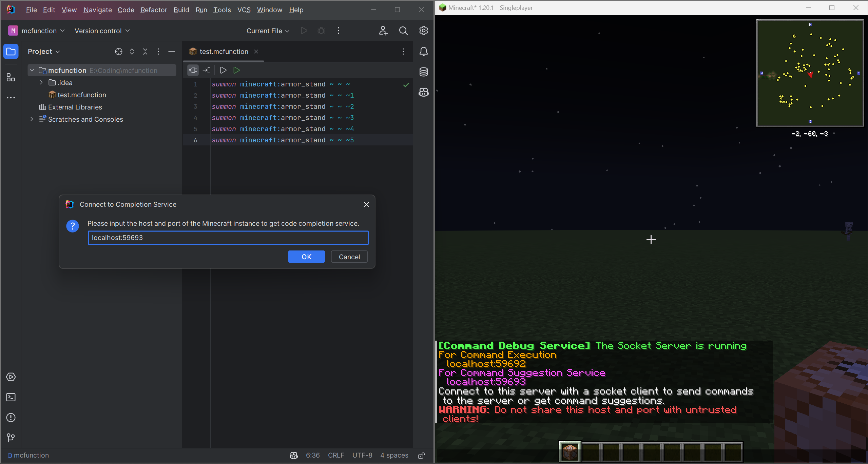868x464 pixels.
Task: Show more tool windows (three dots)
Action: [x=11, y=98]
